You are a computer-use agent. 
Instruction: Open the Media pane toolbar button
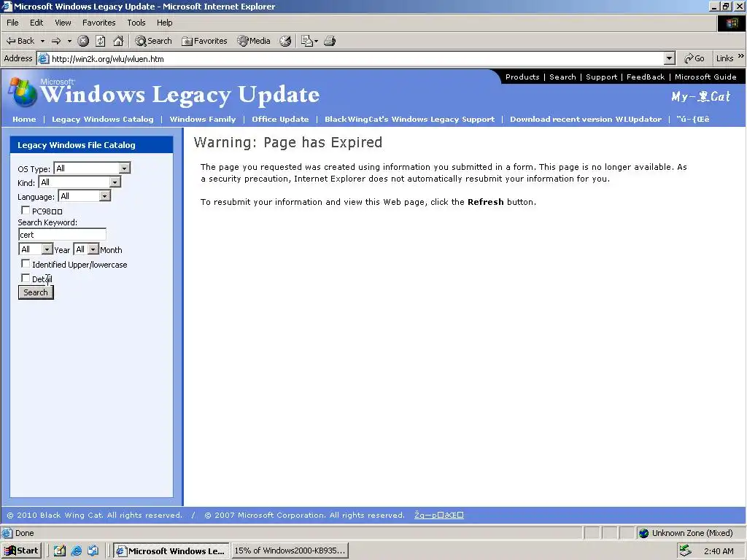click(x=254, y=41)
